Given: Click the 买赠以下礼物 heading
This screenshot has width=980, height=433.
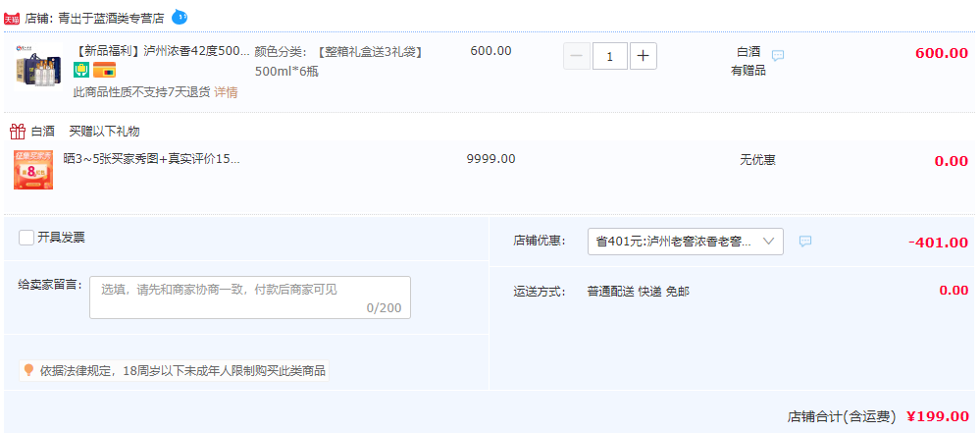Looking at the screenshot, I should pyautogui.click(x=104, y=132).
